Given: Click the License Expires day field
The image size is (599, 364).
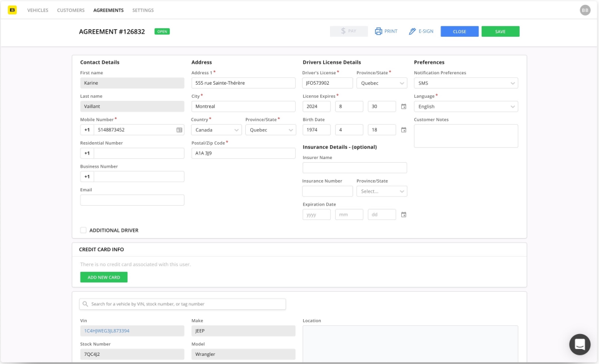Looking at the screenshot, I should pos(382,107).
